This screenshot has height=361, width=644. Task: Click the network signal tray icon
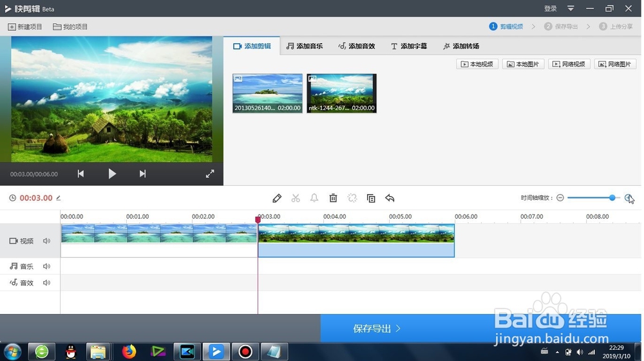point(591,352)
